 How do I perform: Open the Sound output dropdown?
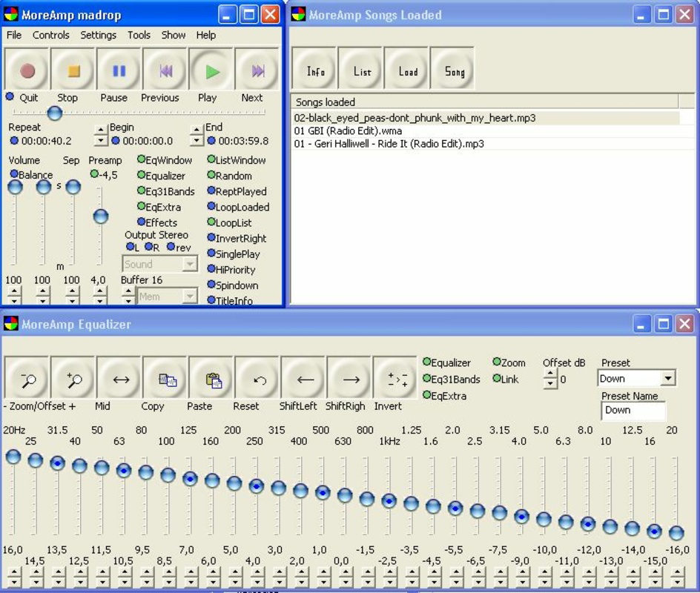pyautogui.click(x=190, y=264)
